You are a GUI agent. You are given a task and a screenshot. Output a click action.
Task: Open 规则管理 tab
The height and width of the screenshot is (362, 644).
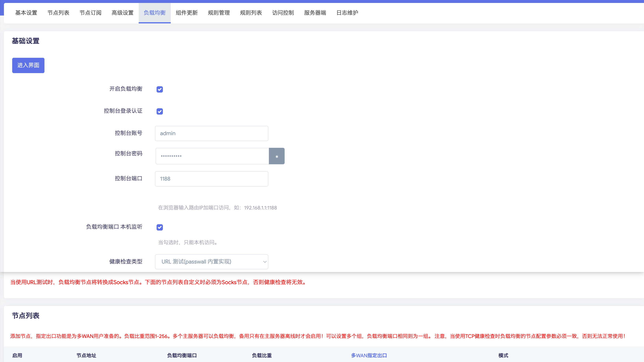219,13
